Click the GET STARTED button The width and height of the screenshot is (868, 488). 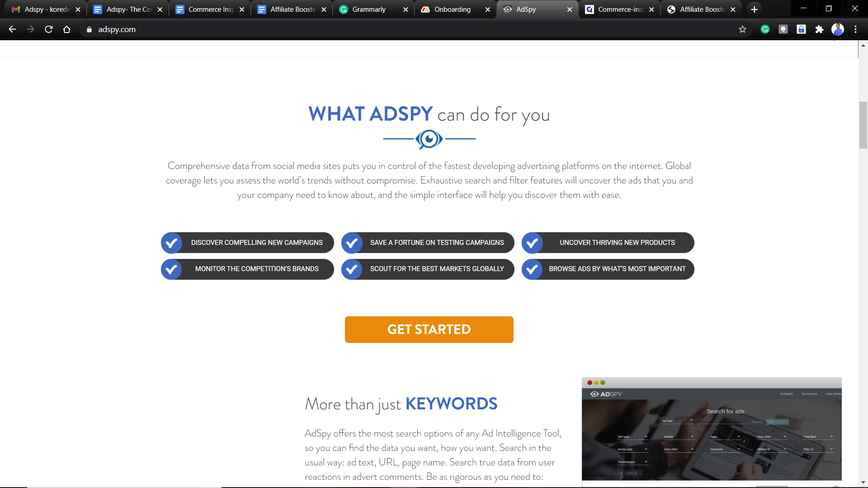429,329
